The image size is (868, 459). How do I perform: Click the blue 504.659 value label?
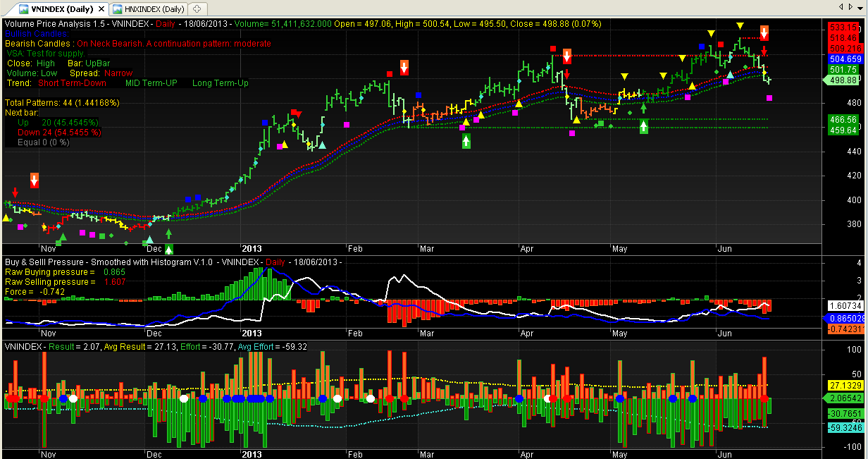click(845, 59)
